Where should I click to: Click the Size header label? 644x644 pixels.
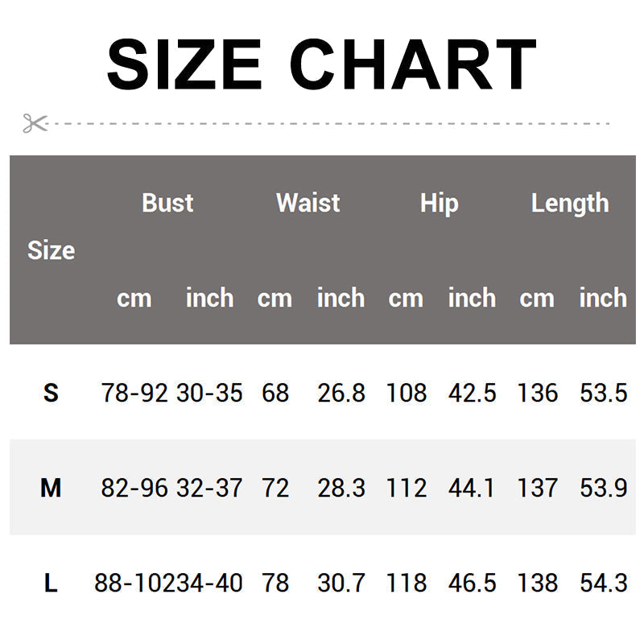tap(51, 250)
